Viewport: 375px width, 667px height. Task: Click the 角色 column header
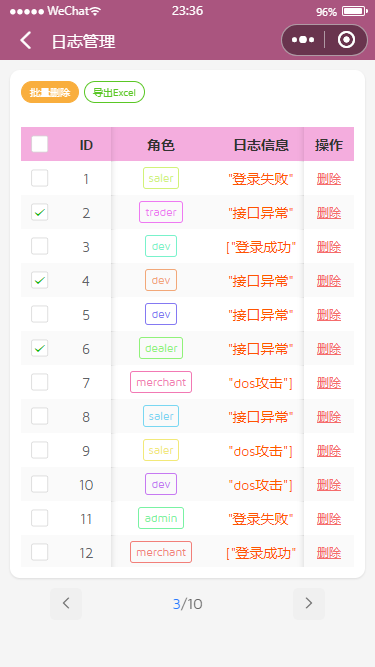(161, 145)
